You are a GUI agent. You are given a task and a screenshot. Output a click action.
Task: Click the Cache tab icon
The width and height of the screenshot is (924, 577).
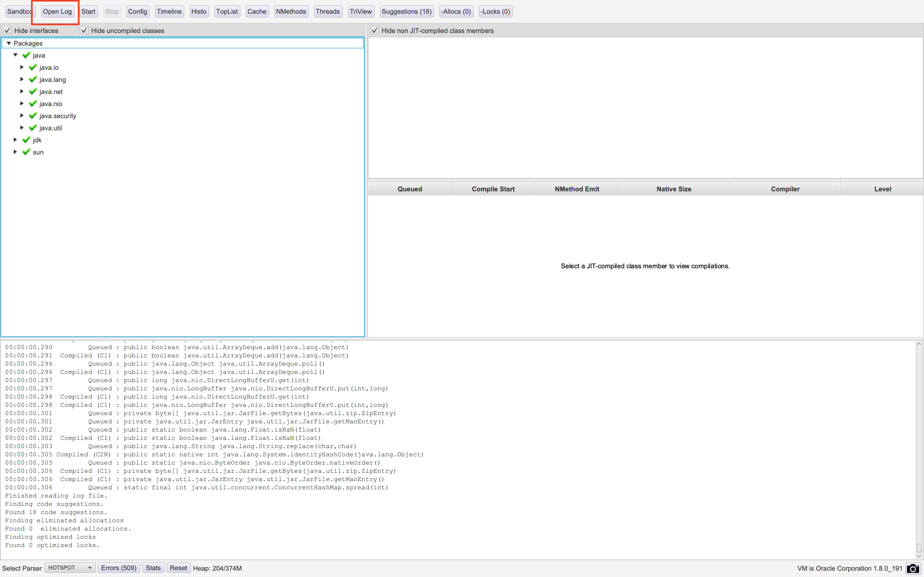(256, 11)
